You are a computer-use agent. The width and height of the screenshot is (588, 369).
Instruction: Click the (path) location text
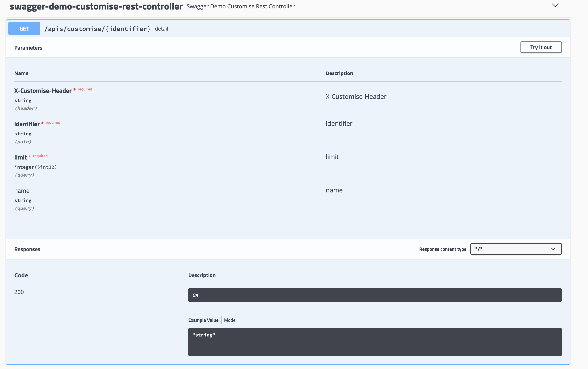23,142
